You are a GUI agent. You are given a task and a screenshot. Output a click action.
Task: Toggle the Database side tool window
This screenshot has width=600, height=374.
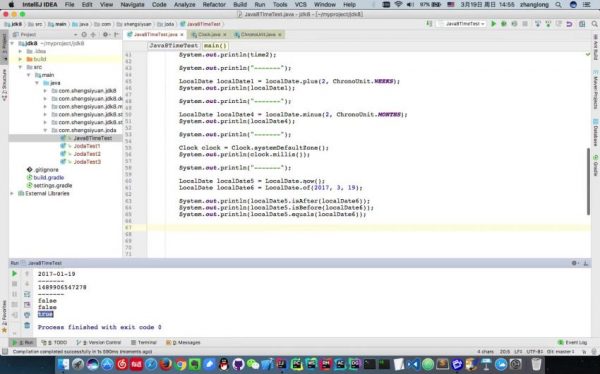(x=596, y=132)
